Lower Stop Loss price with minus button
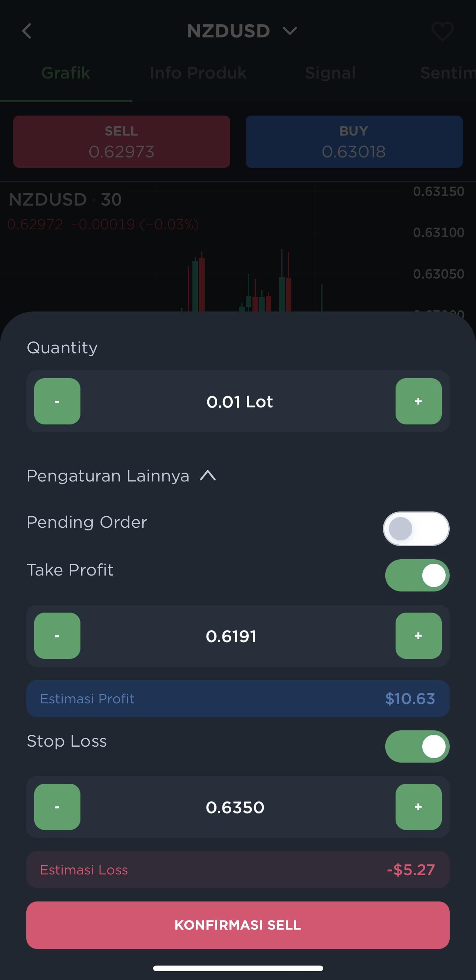 pos(57,807)
